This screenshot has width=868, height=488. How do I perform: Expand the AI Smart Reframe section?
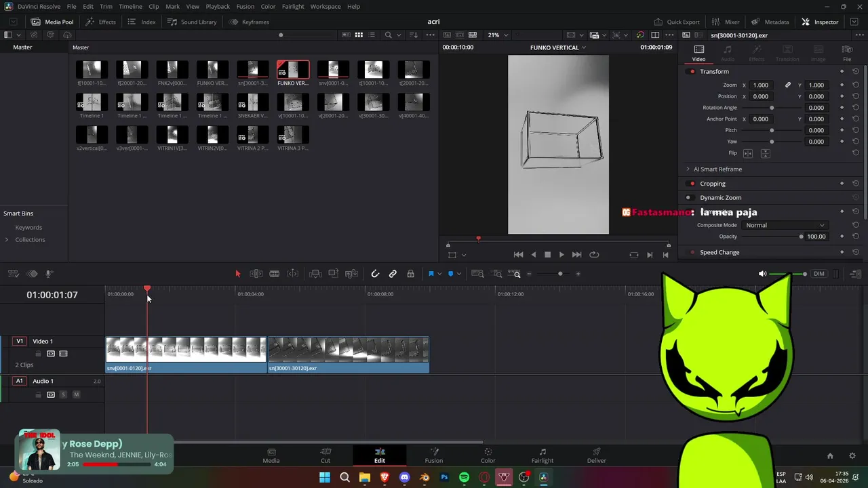pos(688,169)
